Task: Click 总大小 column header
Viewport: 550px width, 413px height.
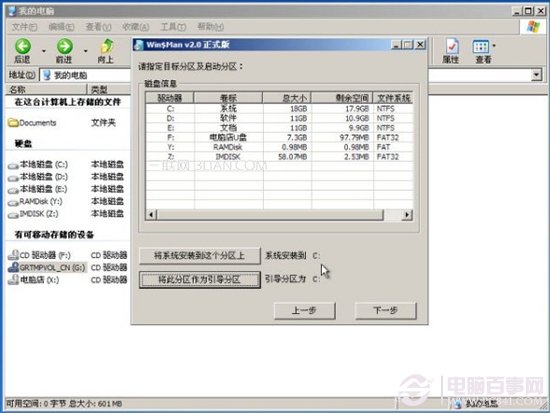Action: 287,98
